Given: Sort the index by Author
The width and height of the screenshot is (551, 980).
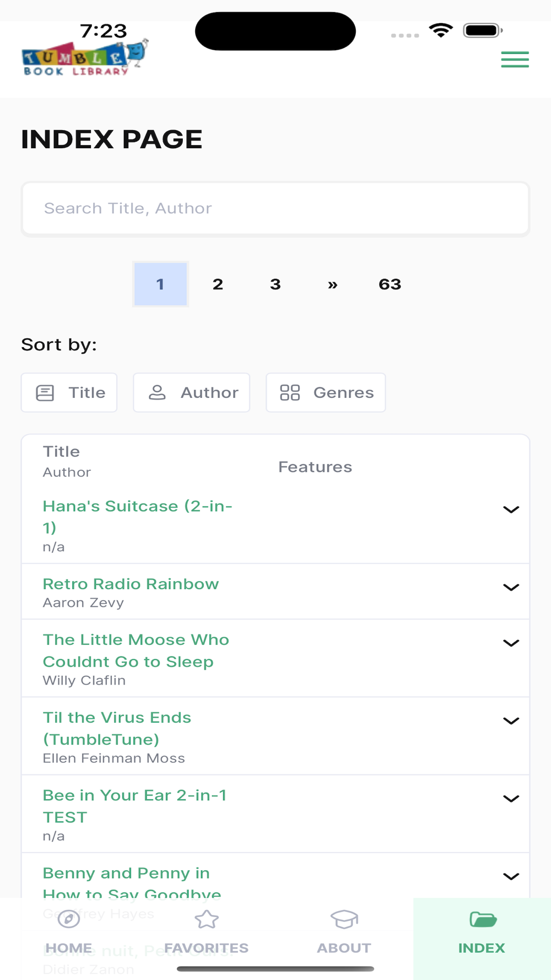Looking at the screenshot, I should tap(191, 392).
